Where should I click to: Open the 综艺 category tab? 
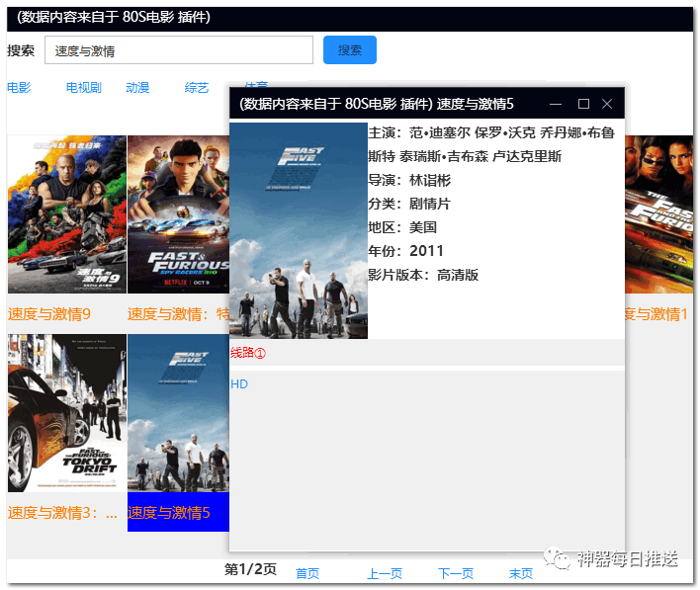(197, 88)
